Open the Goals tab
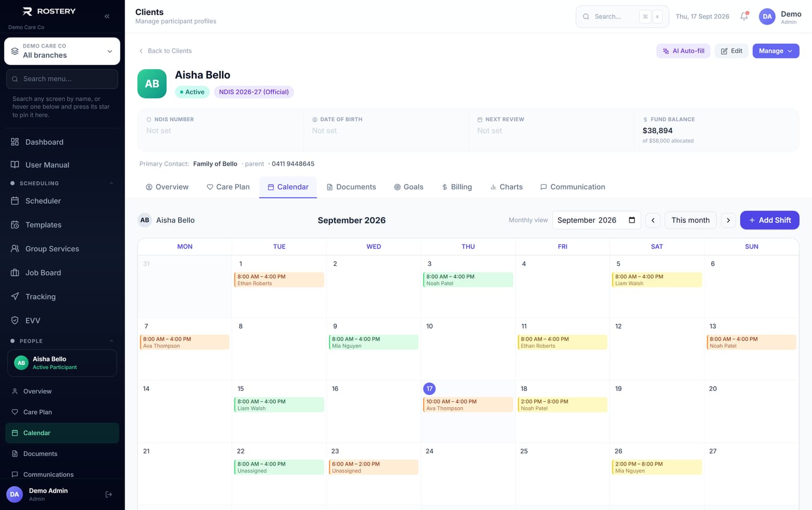The width and height of the screenshot is (812, 510). pyautogui.click(x=409, y=187)
